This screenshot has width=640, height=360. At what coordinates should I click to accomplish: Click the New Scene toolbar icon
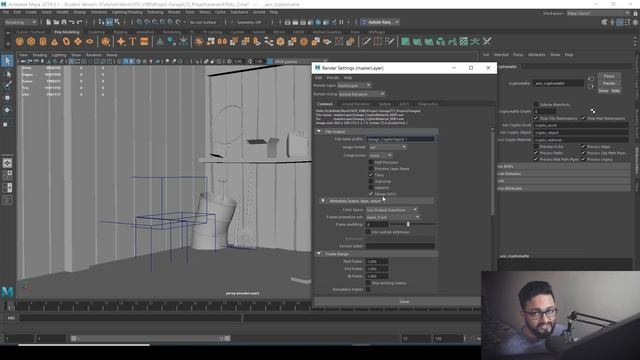(x=49, y=22)
